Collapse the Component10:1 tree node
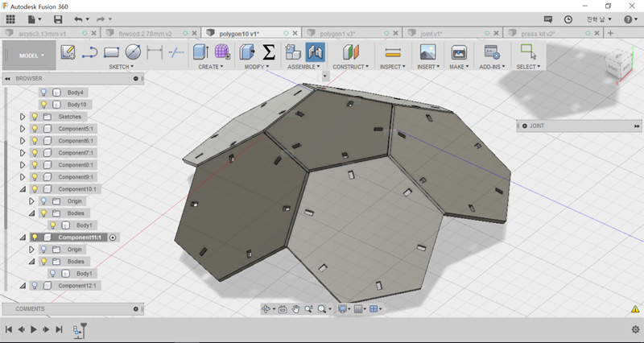The width and height of the screenshot is (644, 343). [x=23, y=189]
